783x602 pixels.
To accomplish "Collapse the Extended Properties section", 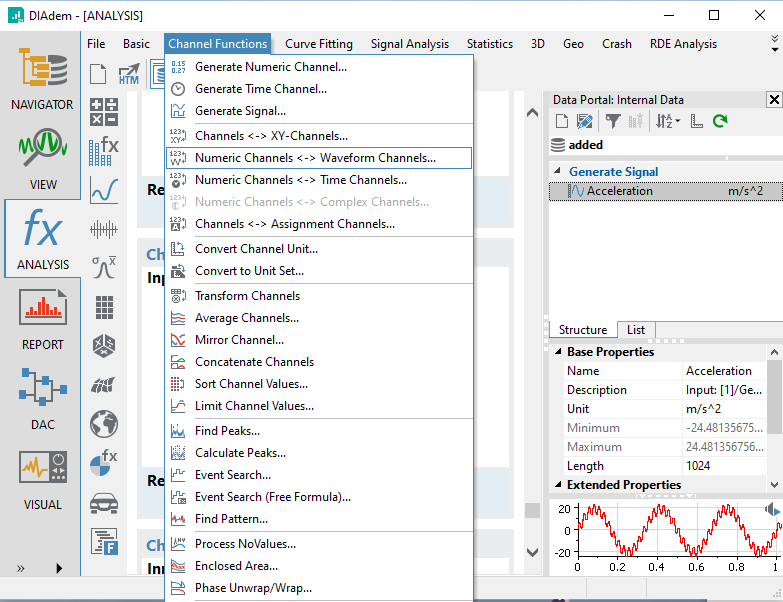I will (558, 485).
